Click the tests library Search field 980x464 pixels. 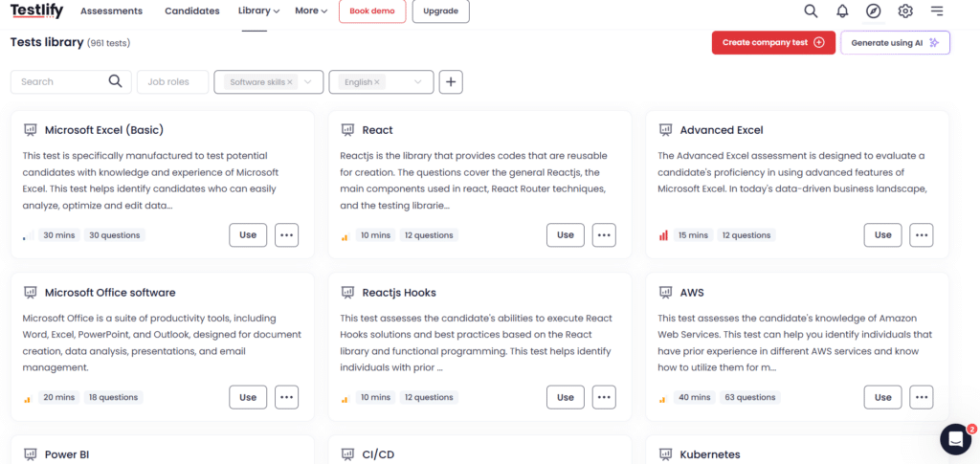pyautogui.click(x=71, y=82)
